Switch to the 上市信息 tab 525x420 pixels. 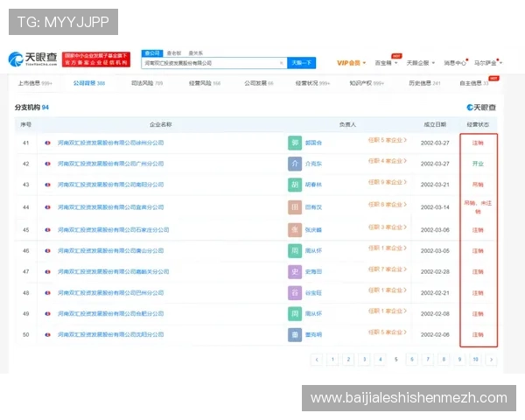coord(35,83)
